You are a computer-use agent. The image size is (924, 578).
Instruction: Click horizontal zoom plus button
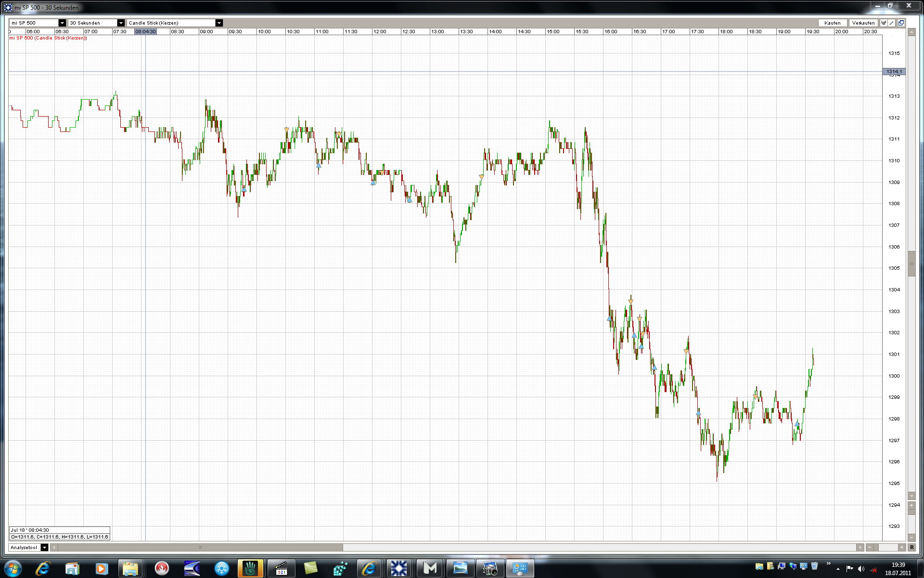tap(901, 547)
